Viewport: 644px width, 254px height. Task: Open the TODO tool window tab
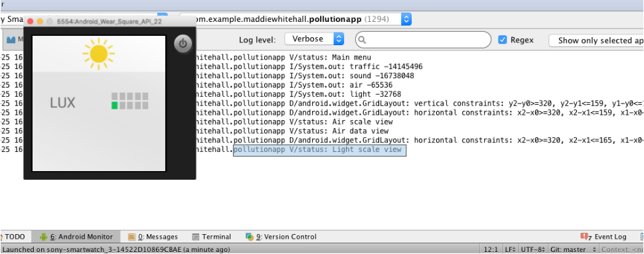coord(13,237)
